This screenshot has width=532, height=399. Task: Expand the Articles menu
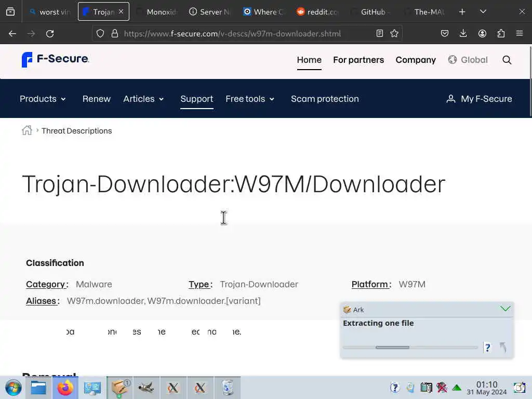[x=143, y=99]
